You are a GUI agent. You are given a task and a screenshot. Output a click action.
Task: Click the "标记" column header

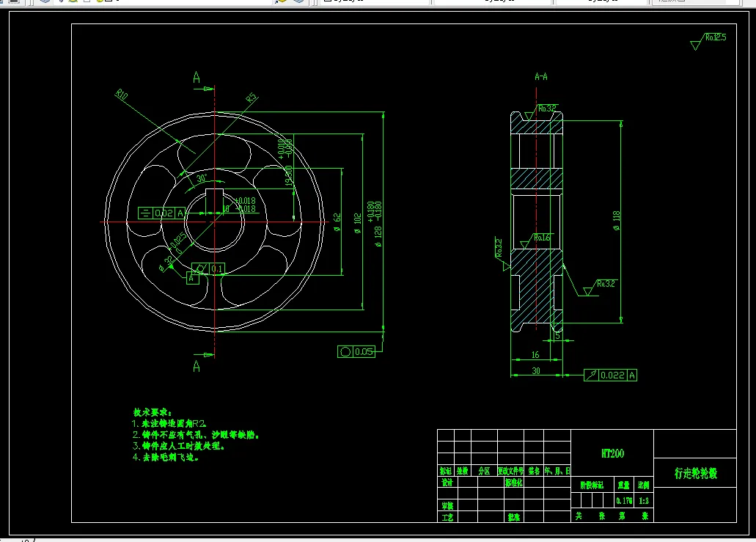point(446,471)
